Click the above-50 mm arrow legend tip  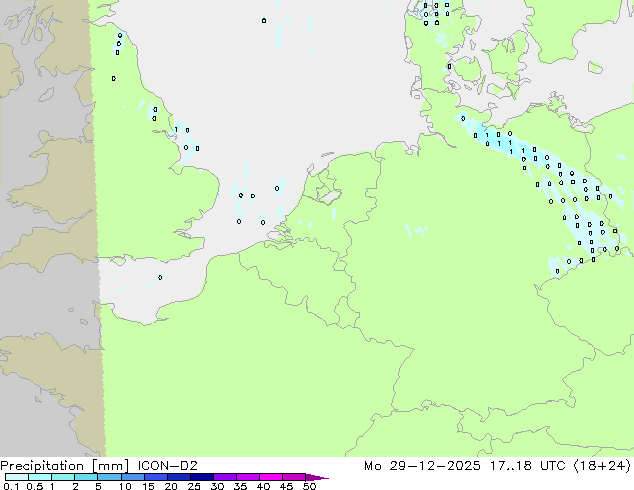point(317,477)
